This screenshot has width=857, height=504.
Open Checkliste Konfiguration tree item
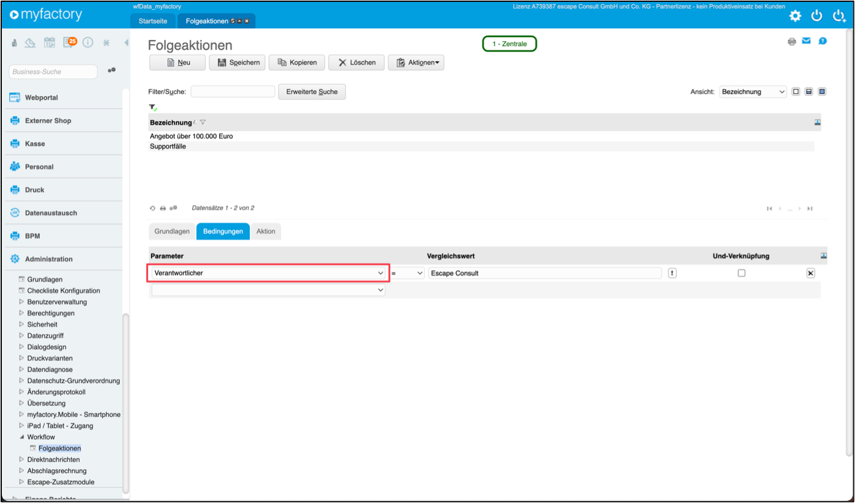pos(63,290)
